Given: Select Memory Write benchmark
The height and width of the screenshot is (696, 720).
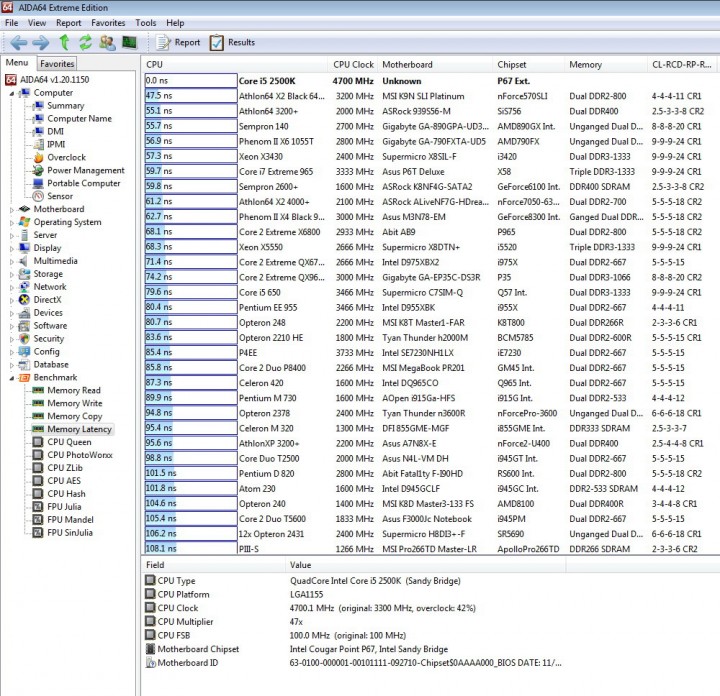Looking at the screenshot, I should (x=75, y=403).
